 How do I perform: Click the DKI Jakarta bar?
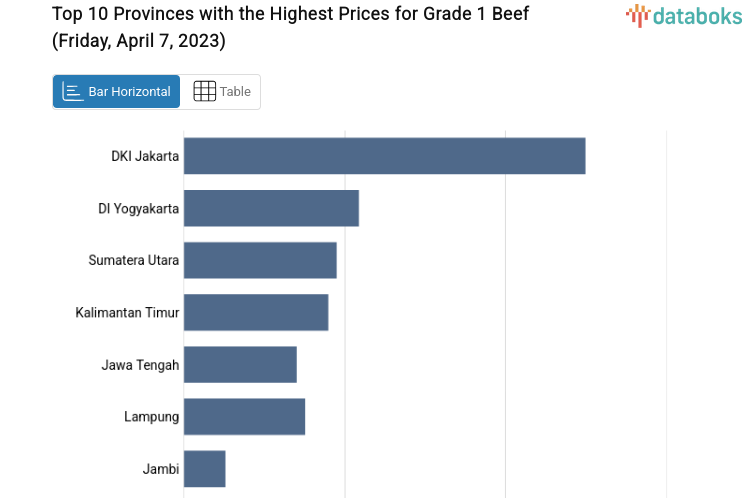click(x=384, y=156)
